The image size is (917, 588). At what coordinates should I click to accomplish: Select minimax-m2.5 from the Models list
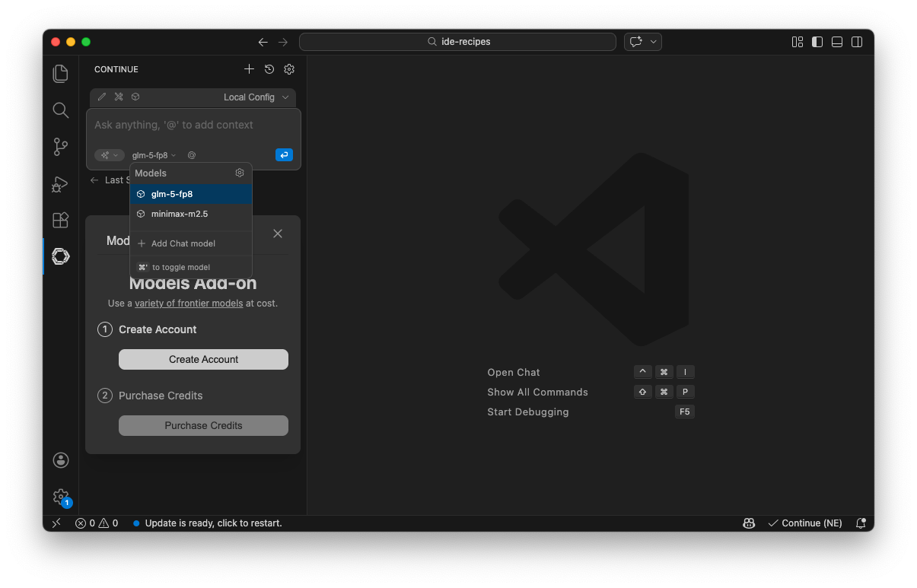(x=178, y=214)
